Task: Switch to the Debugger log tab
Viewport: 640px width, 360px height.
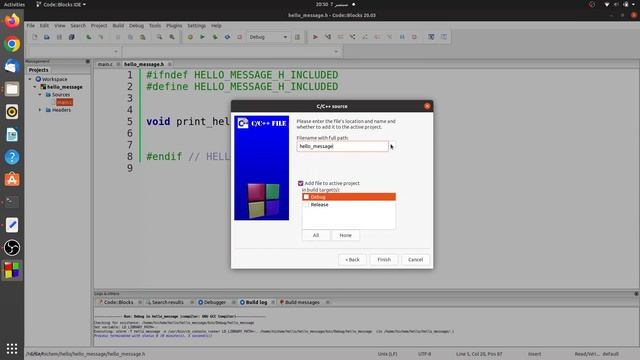Action: 215,302
